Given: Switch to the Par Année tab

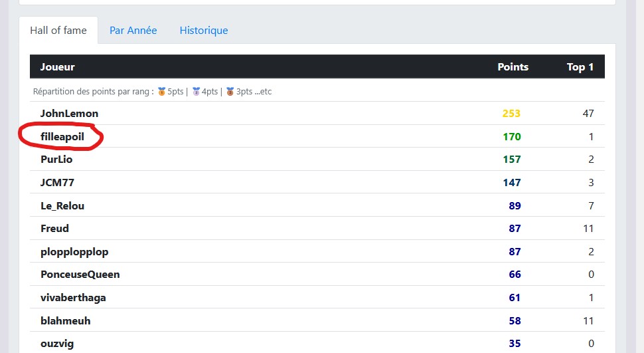Looking at the screenshot, I should [133, 31].
